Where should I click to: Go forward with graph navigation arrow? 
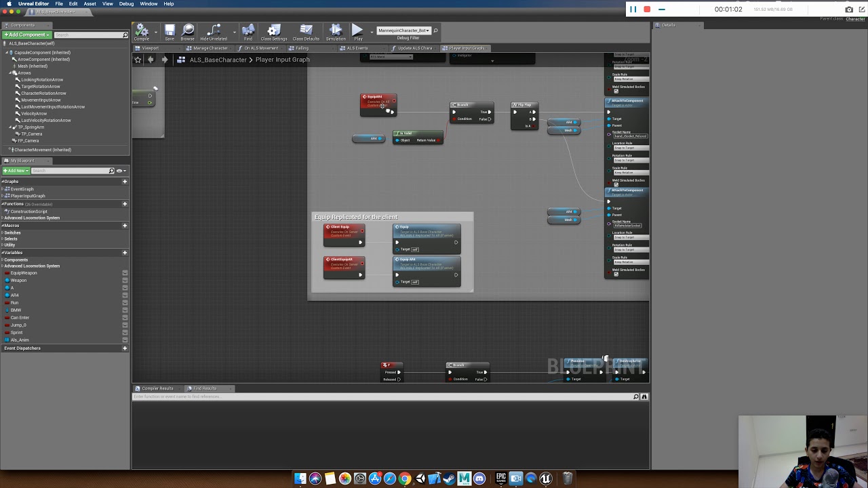[x=164, y=60]
